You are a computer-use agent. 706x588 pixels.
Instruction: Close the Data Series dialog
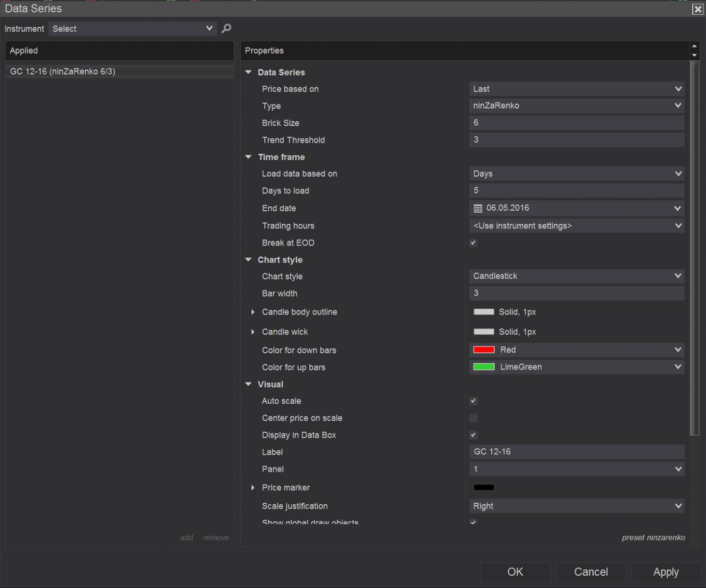[x=697, y=9]
